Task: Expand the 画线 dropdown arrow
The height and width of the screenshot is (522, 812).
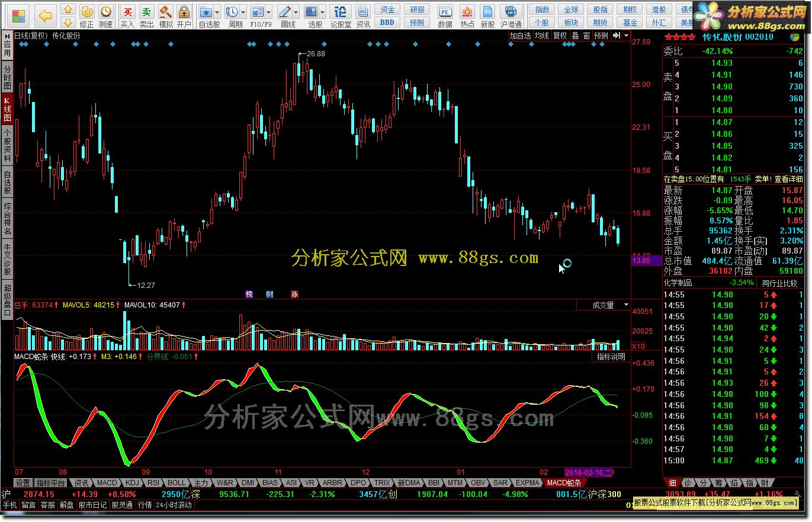Action: point(296,12)
